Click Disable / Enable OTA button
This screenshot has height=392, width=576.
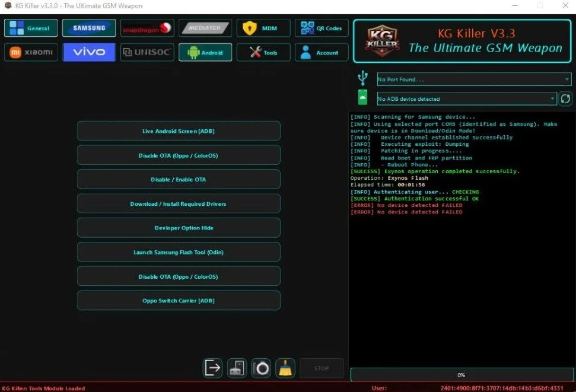(x=179, y=180)
